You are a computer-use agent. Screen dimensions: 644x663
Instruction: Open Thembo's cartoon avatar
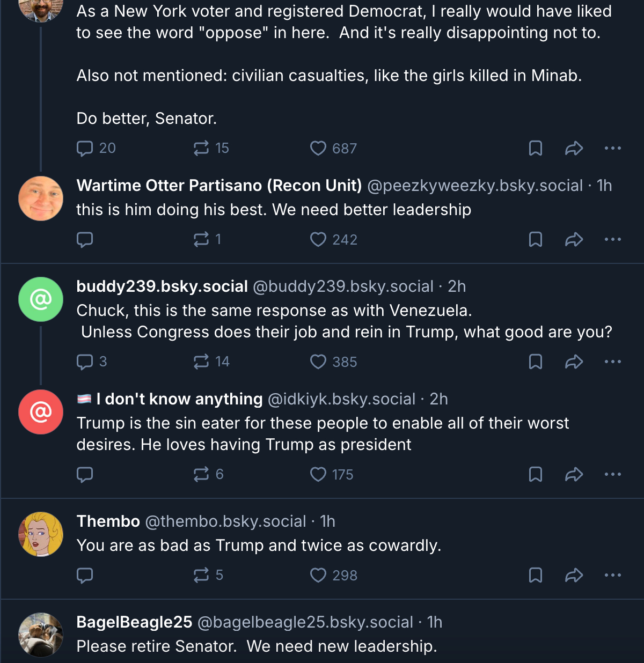tap(41, 534)
